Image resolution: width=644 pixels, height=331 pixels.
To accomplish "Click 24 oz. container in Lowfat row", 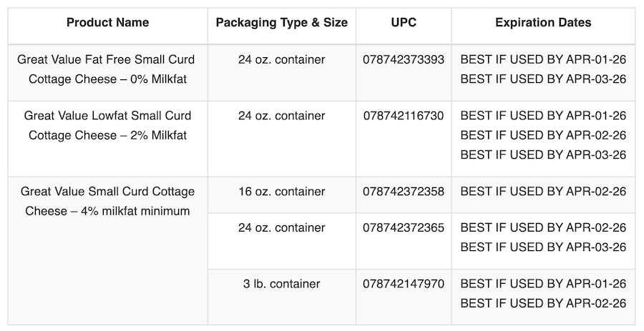I will [x=281, y=116].
